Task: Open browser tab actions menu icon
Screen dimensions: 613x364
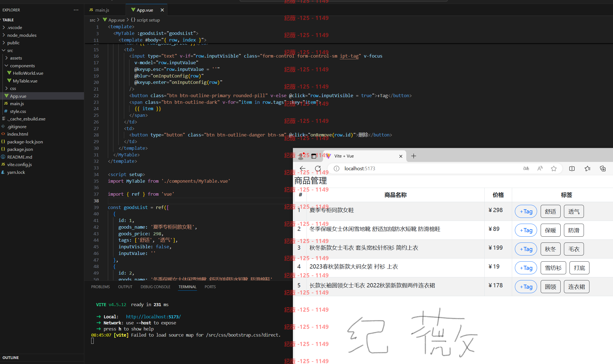Action: (314, 156)
